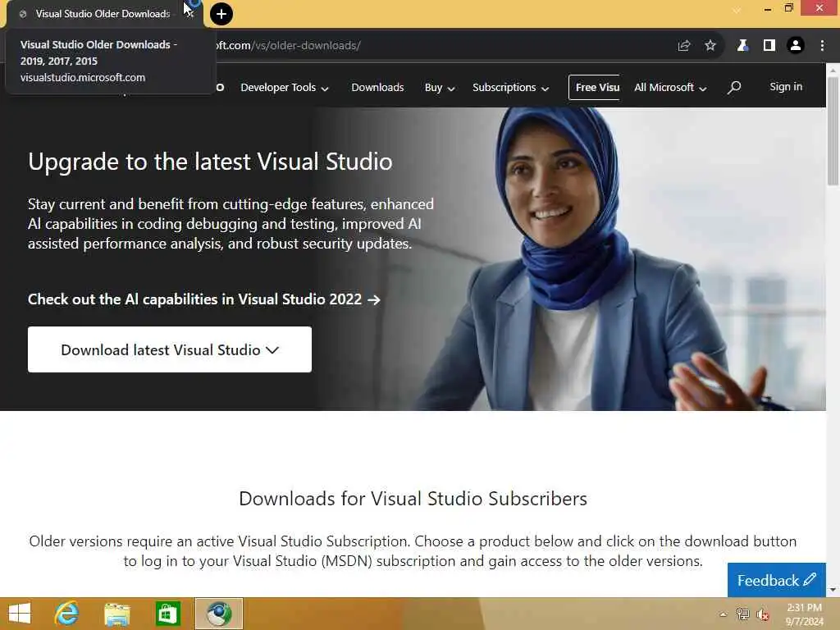Click the Upgrade to the latest Visual Studio heading
The image size is (840, 630).
(210, 162)
